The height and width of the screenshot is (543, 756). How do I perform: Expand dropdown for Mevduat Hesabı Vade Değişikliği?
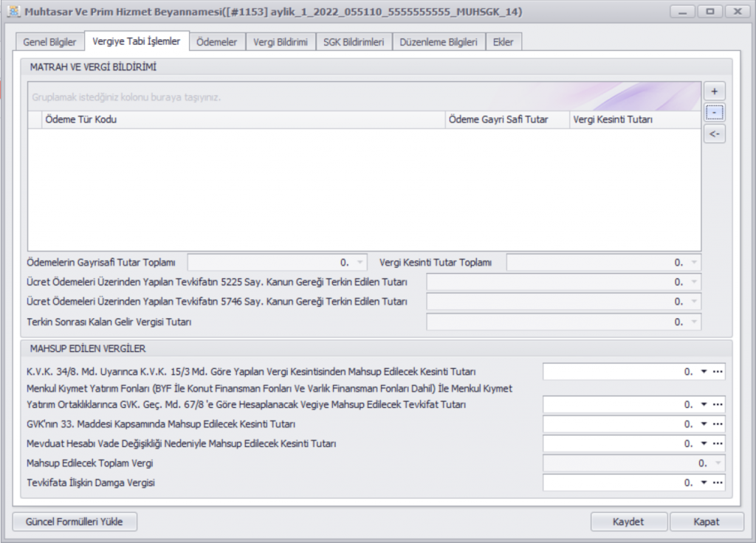[704, 444]
